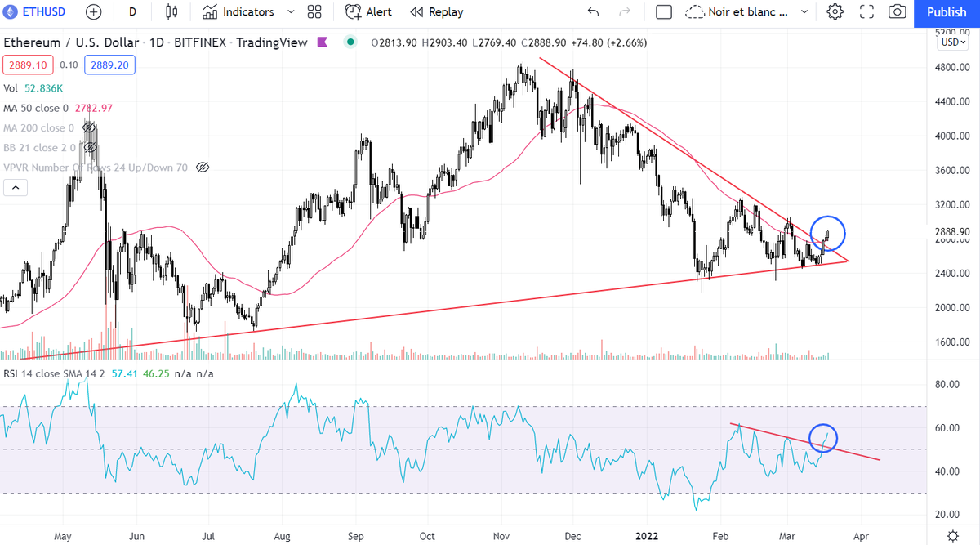Expand the Noir et blanc layout menu arrow

tap(804, 12)
